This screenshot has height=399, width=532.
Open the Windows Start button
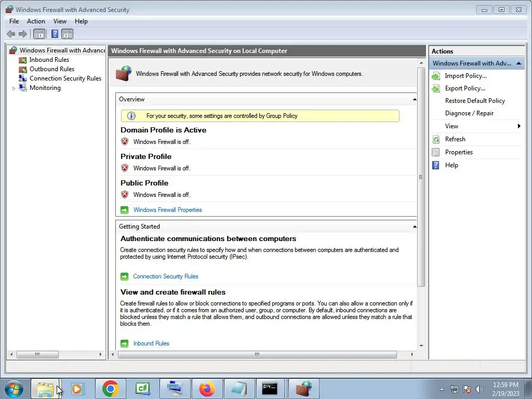coord(14,389)
